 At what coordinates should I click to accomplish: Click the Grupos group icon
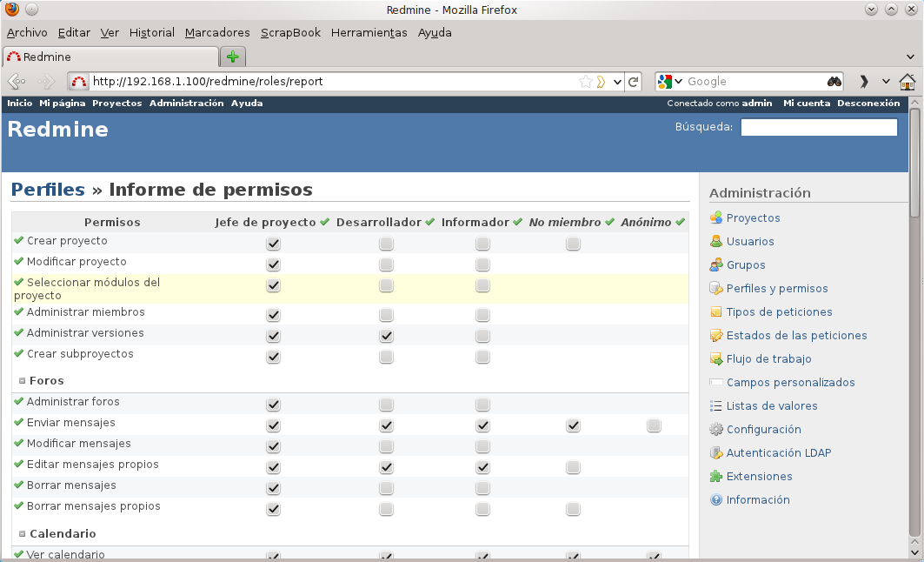(716, 264)
